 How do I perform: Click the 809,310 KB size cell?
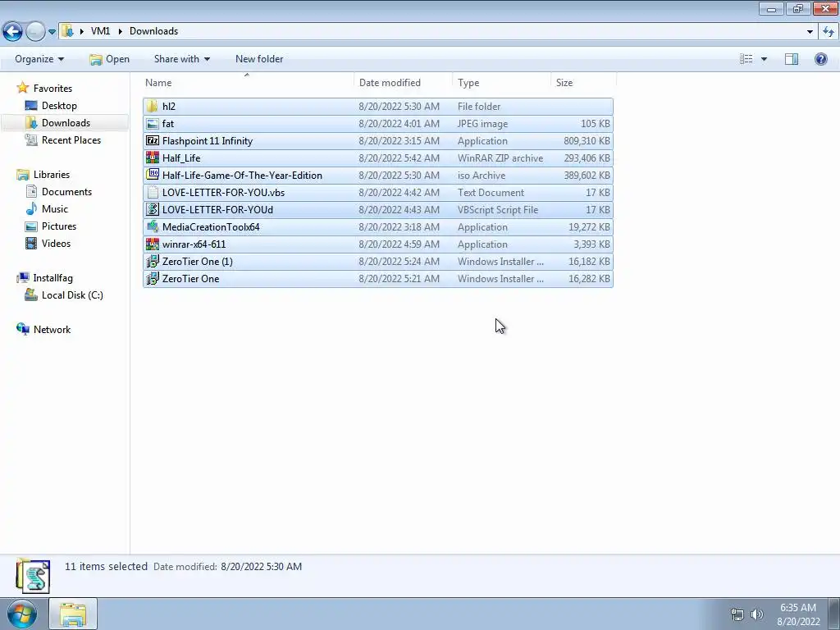(x=587, y=141)
